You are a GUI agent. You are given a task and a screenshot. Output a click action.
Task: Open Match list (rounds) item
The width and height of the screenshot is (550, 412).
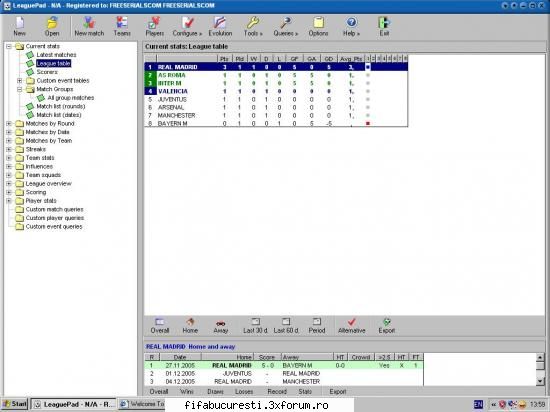(x=61, y=106)
